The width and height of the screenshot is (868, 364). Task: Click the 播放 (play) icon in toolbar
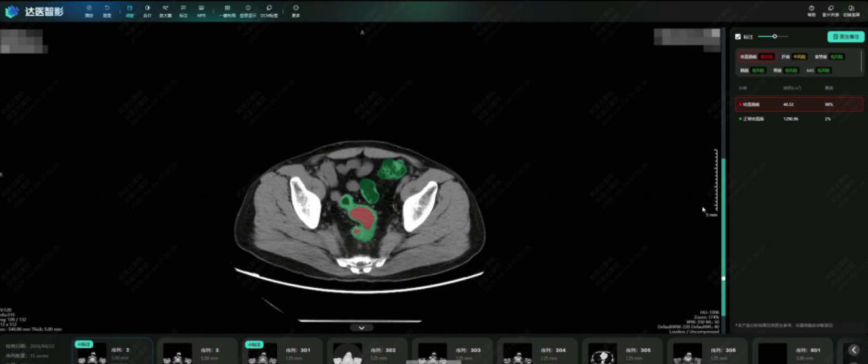click(89, 11)
